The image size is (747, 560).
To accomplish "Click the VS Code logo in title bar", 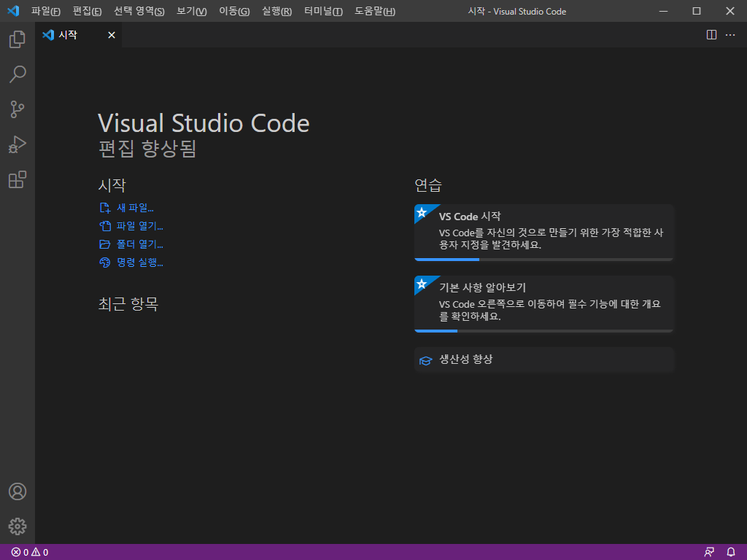I will tap(13, 10).
